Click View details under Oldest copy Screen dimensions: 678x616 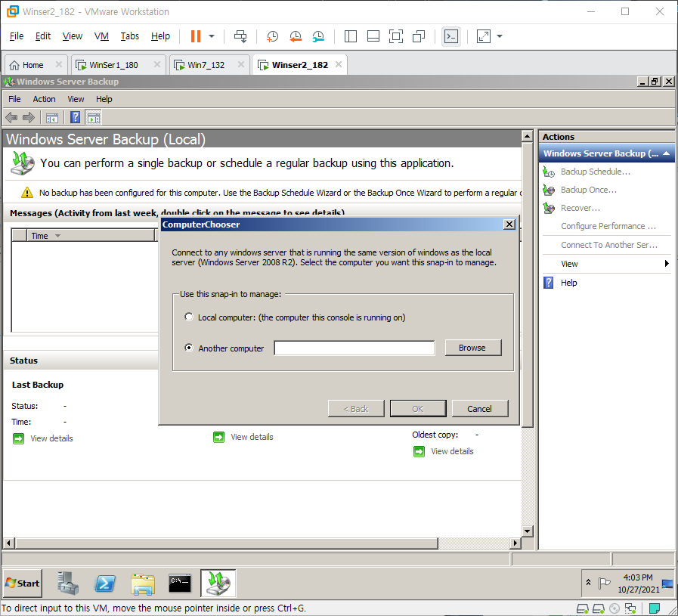pos(452,451)
